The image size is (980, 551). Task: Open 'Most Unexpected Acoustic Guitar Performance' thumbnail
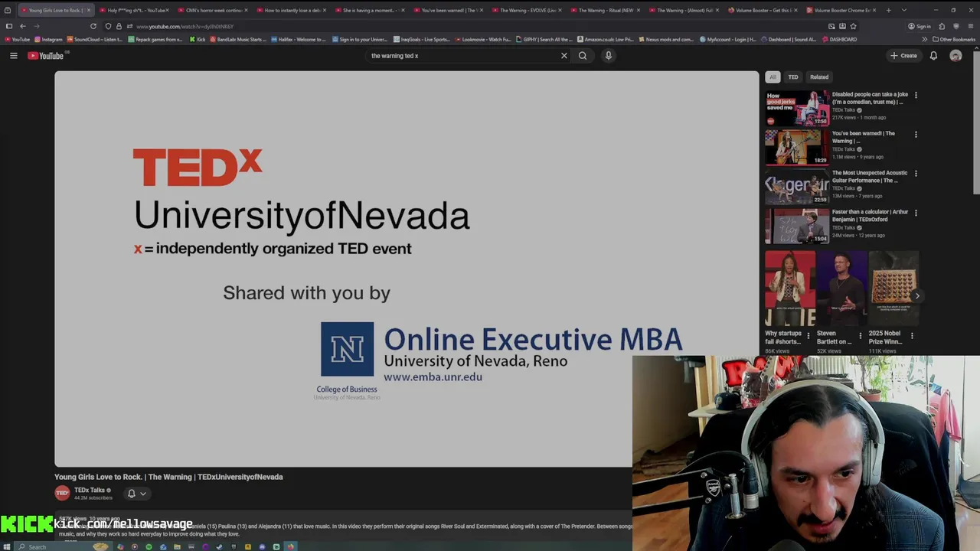click(x=797, y=187)
